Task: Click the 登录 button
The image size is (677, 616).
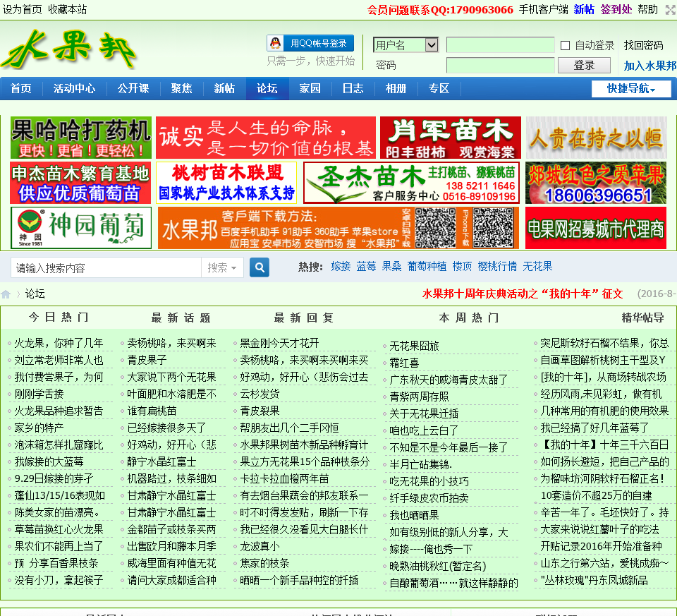Action: (584, 65)
